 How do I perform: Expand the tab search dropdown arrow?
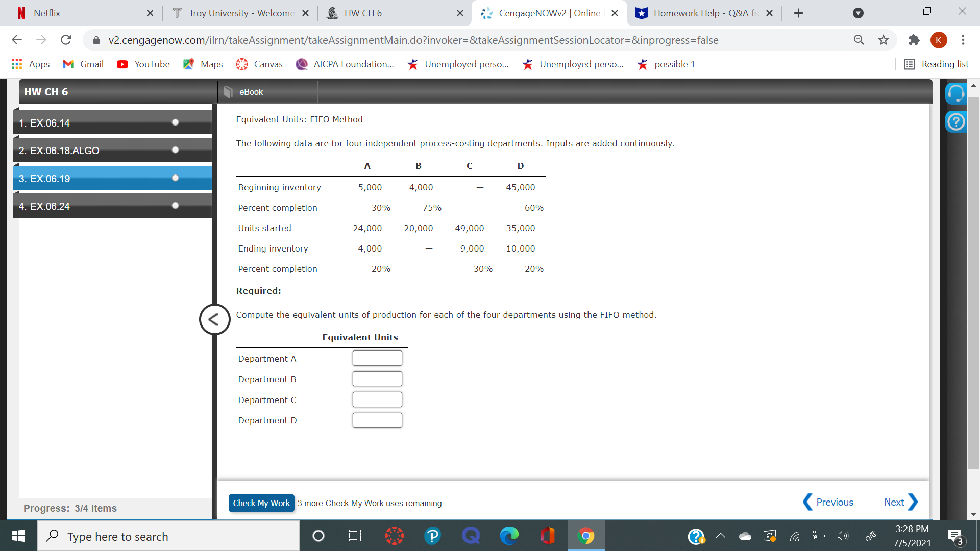pos(858,13)
